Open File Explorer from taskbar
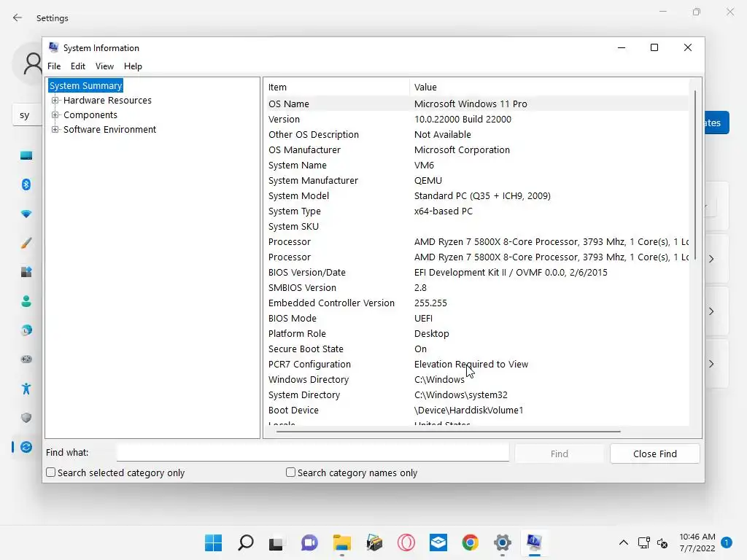Viewport: 747px width, 560px height. click(341, 542)
